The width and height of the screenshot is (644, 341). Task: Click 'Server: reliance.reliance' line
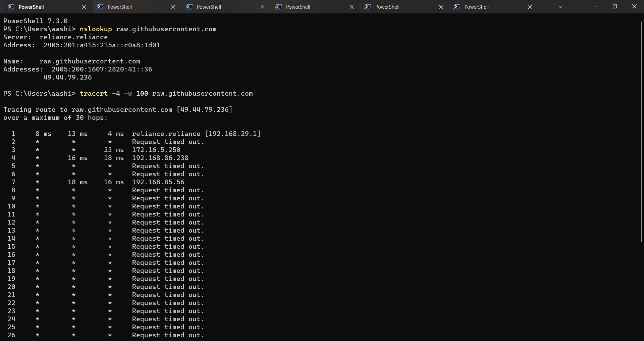point(56,37)
